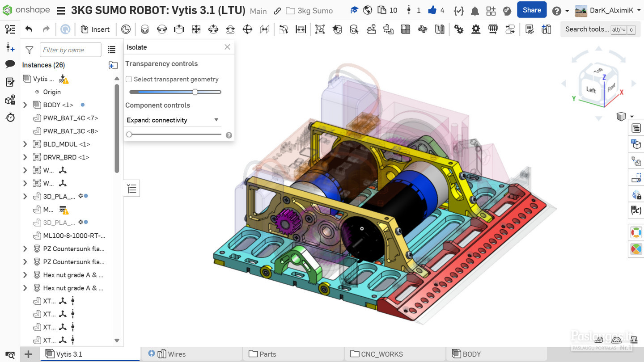This screenshot has height=362, width=644.
Task: Open the instance filter funnel
Action: [30, 50]
